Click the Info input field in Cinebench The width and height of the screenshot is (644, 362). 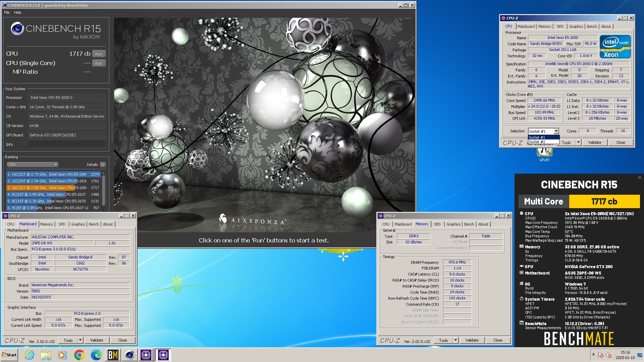click(x=67, y=144)
